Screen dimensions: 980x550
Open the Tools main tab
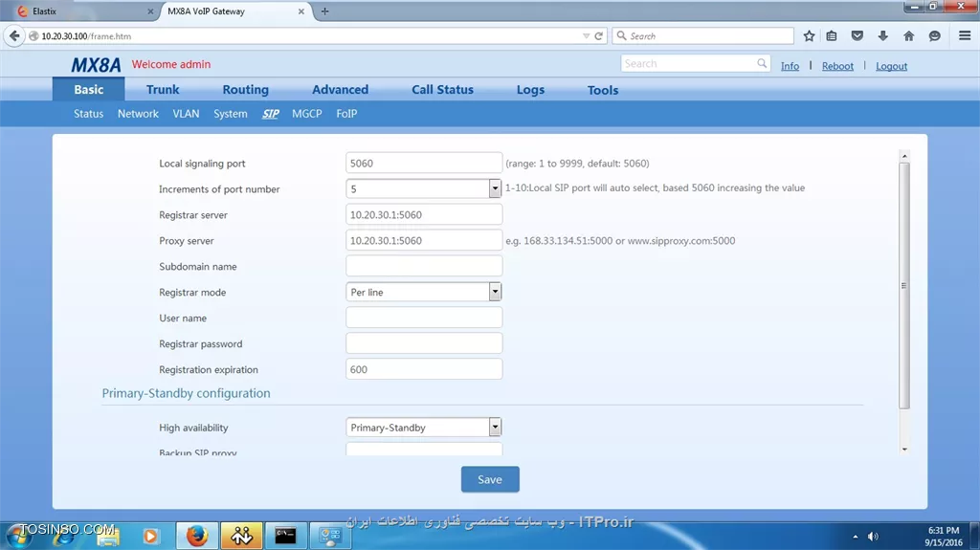603,89
